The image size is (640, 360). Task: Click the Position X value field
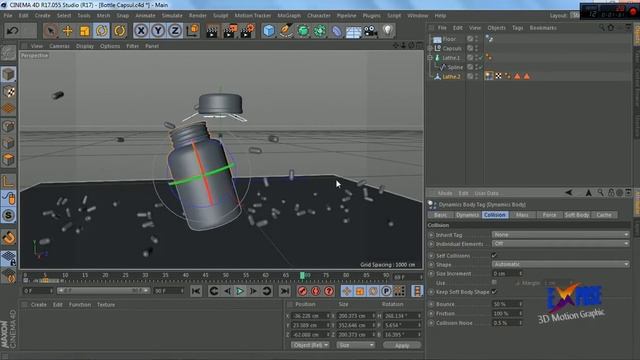tap(310, 316)
